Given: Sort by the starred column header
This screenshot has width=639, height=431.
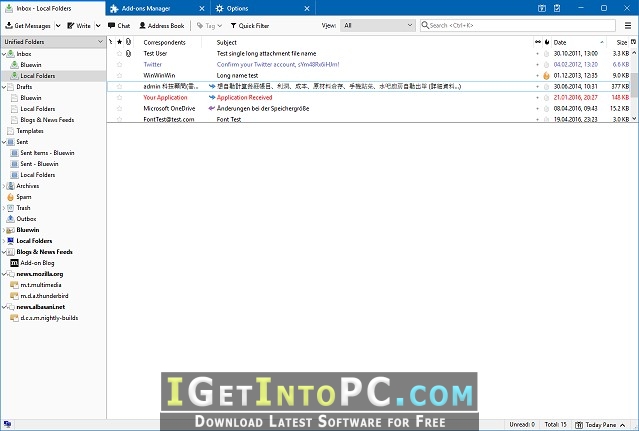Looking at the screenshot, I should [x=119, y=42].
